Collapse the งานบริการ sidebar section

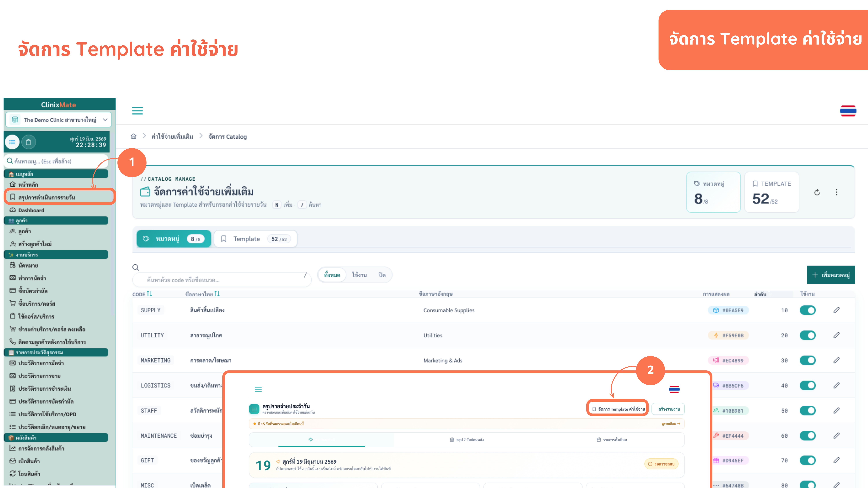click(56, 255)
